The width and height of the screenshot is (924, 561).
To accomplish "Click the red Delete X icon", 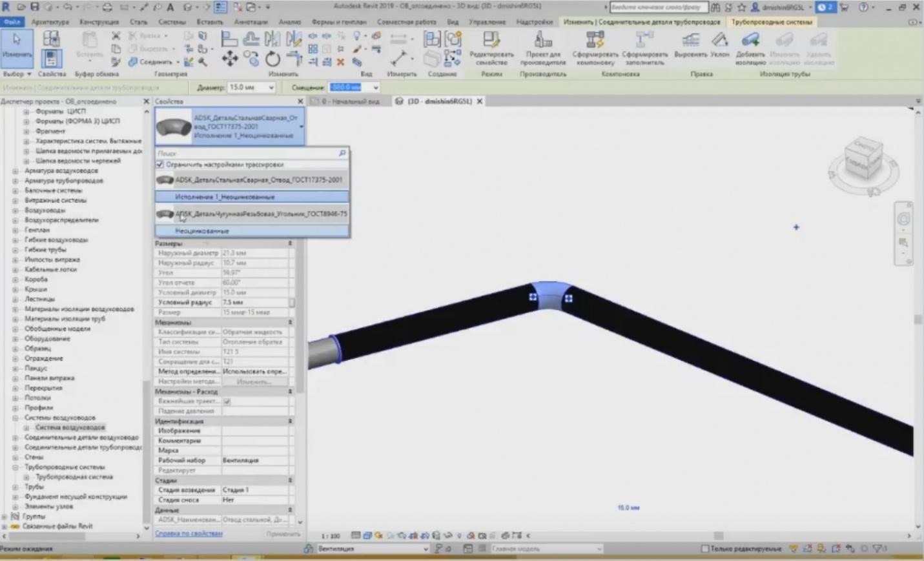I will coord(340,62).
